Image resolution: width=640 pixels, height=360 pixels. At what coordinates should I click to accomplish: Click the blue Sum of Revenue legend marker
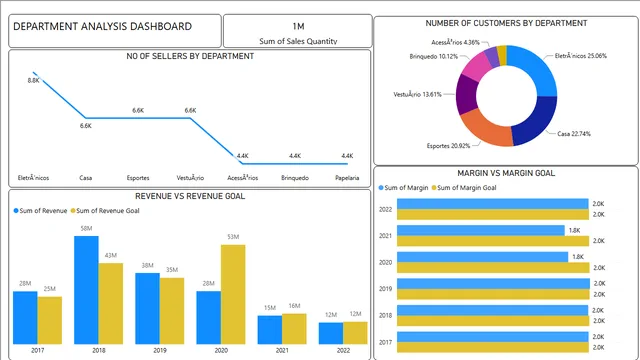coord(16,211)
